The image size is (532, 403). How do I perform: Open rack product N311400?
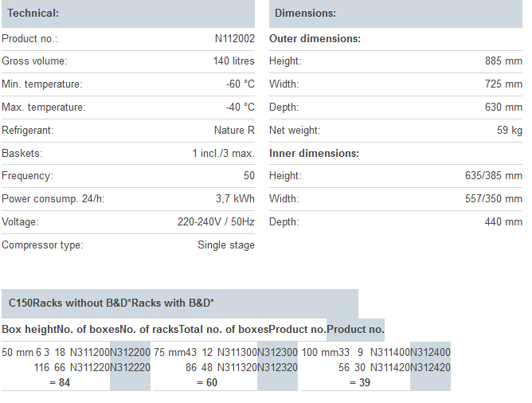click(389, 352)
